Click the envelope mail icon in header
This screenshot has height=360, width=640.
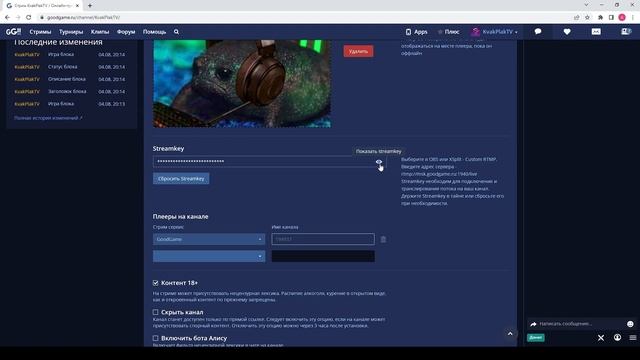(596, 31)
